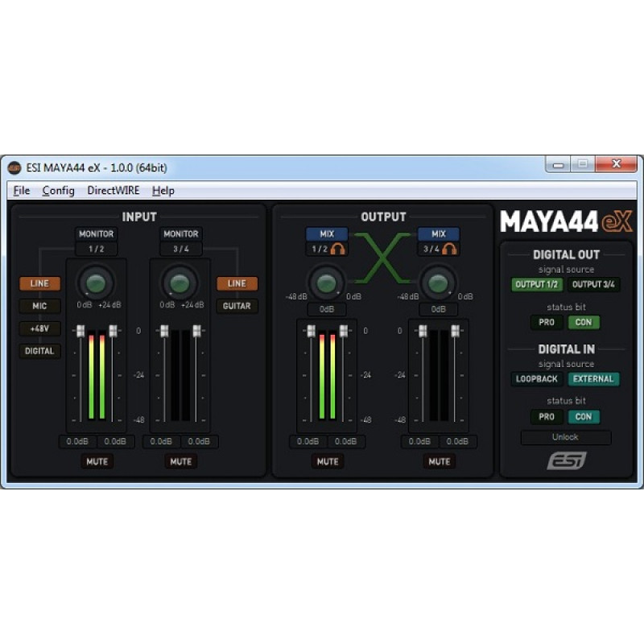Click output 1/2 left fader handle
Viewport: 644px width, 644px height.
pyautogui.click(x=312, y=331)
